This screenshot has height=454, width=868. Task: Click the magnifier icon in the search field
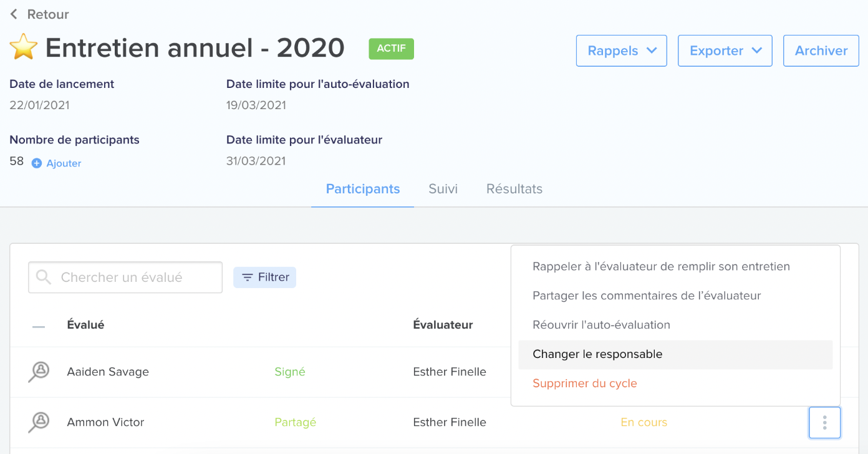coord(44,277)
